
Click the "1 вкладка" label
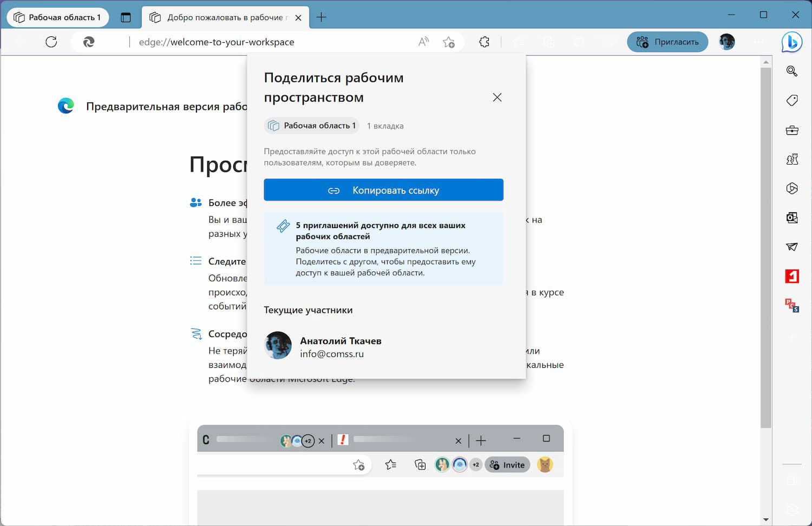pos(385,126)
